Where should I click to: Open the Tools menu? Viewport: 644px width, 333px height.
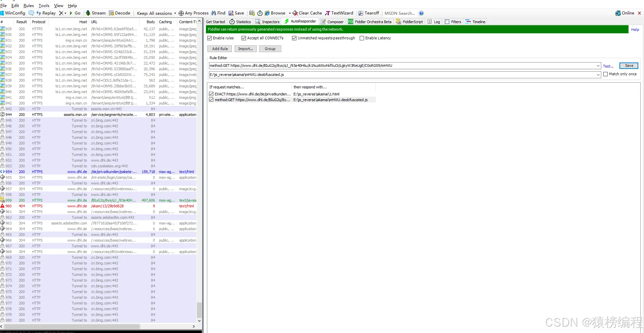[44, 5]
